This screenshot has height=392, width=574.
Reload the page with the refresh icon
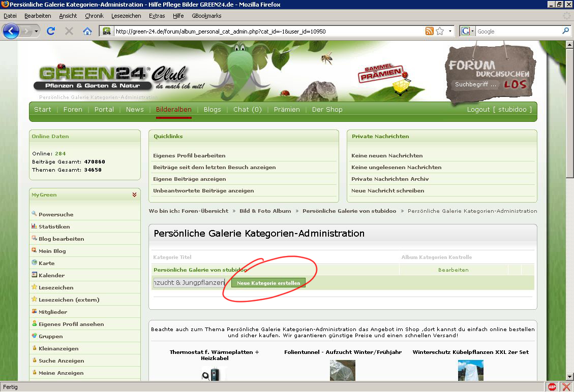tap(51, 31)
